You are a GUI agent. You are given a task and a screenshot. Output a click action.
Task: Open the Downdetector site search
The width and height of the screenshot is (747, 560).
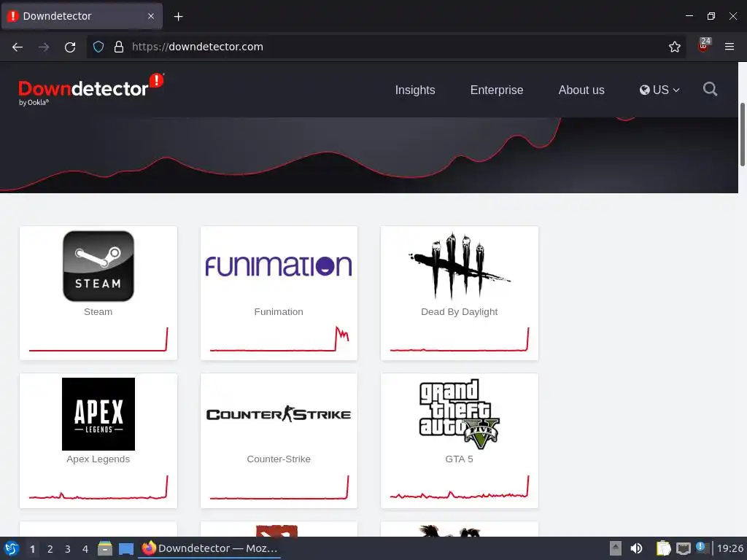click(711, 89)
